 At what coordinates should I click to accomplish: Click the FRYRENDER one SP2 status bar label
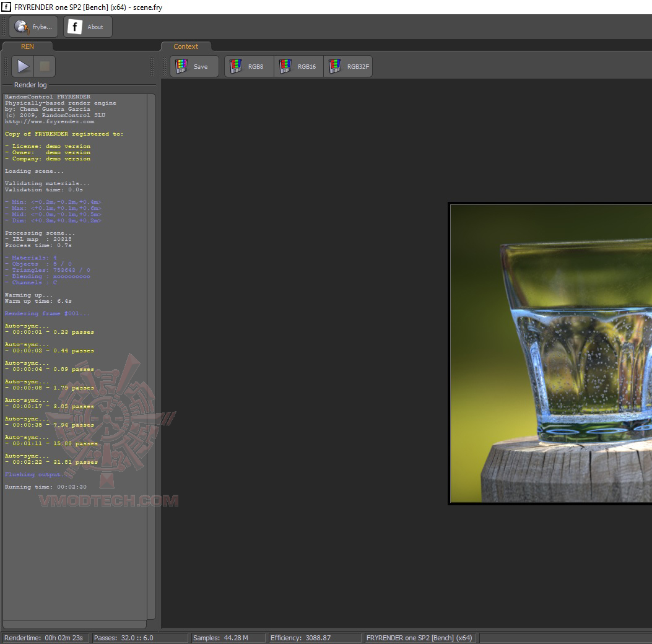[419, 638]
